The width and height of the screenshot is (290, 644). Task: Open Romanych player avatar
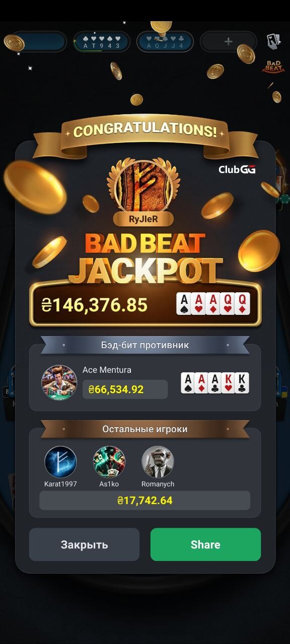coord(158,462)
